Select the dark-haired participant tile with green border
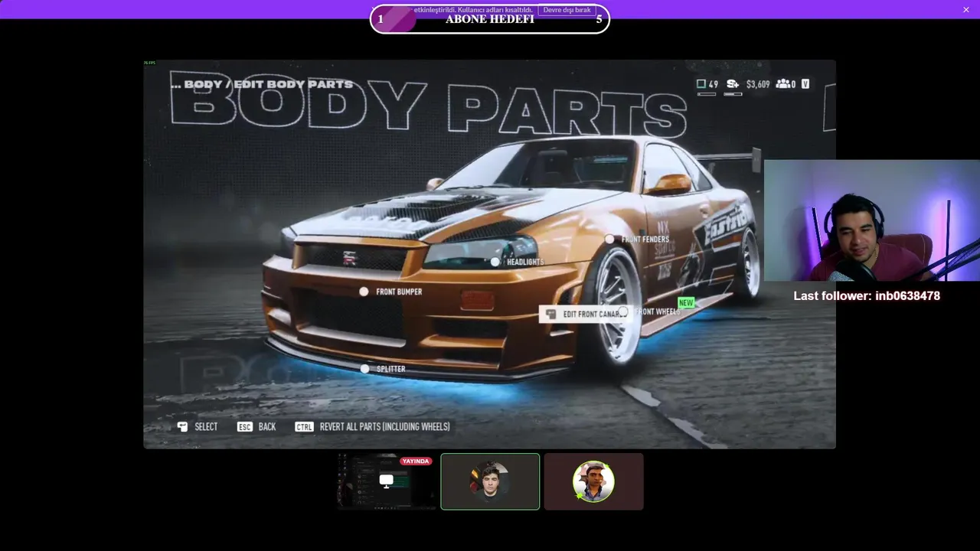The width and height of the screenshot is (980, 551). click(490, 481)
